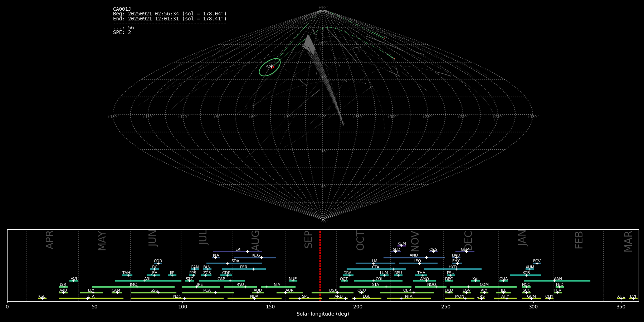
Task: Click the GUM shower label
Action: [531, 296]
